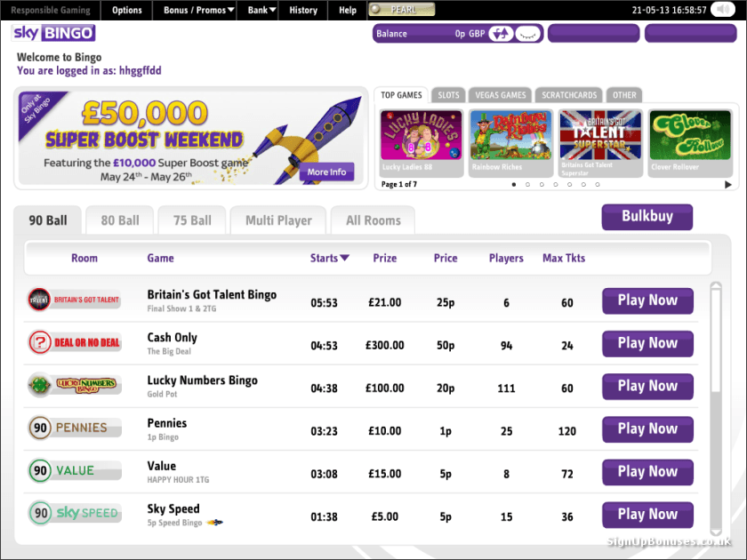This screenshot has width=747, height=560.
Task: Sort rooms by the Starts column arrow
Action: (x=344, y=258)
